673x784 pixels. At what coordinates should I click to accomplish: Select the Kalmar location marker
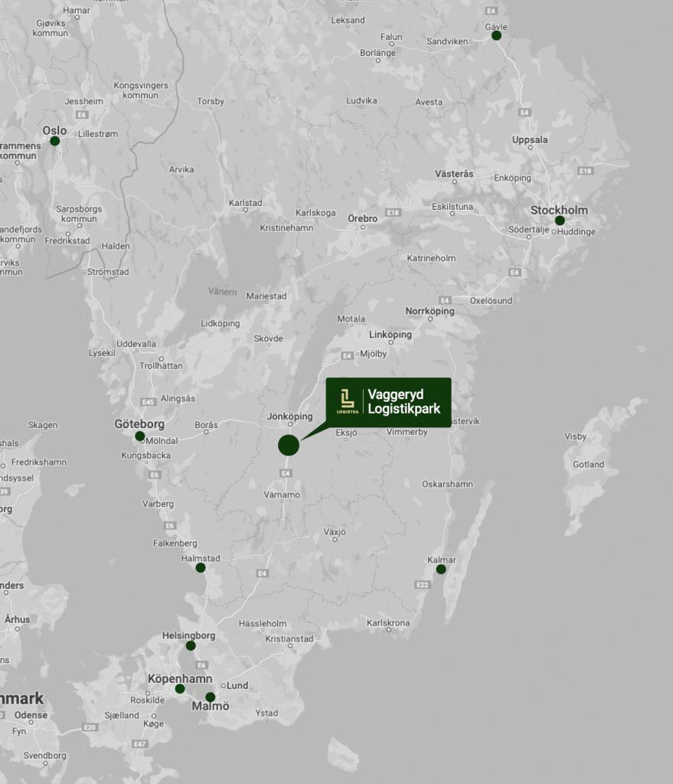pyautogui.click(x=441, y=569)
